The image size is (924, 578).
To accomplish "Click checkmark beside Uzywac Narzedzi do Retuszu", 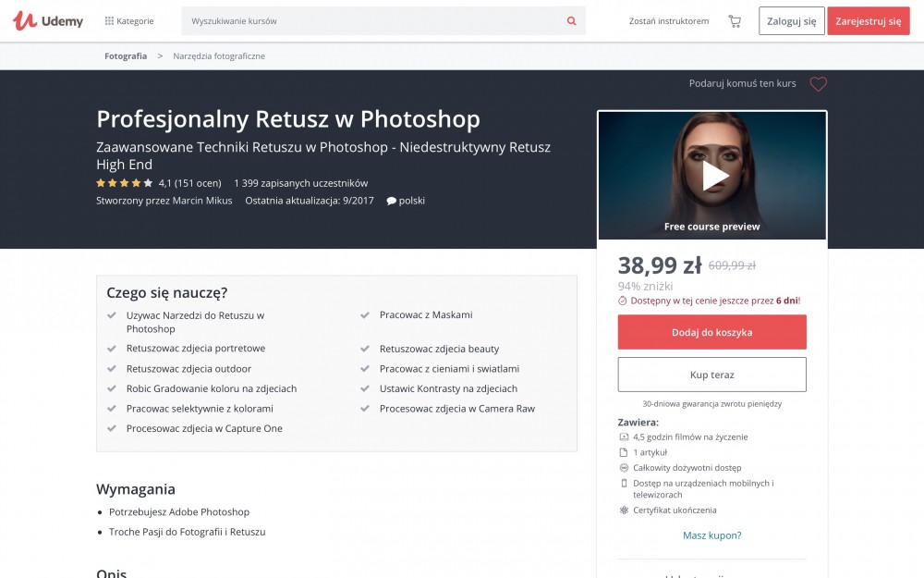I will (x=112, y=315).
